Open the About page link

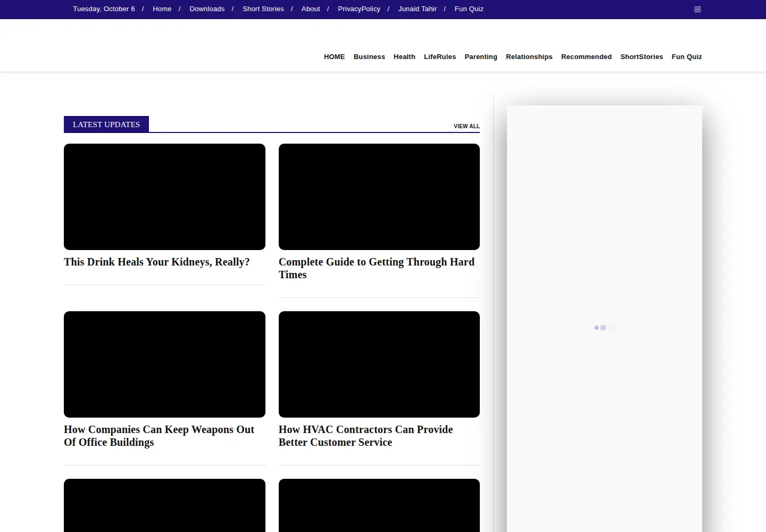pyautogui.click(x=311, y=9)
